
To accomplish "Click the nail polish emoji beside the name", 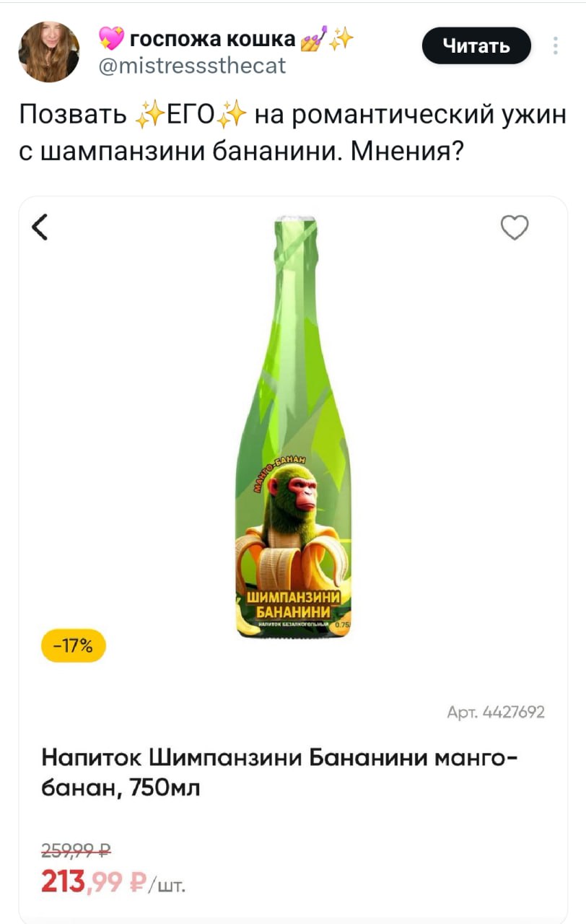I will (312, 39).
